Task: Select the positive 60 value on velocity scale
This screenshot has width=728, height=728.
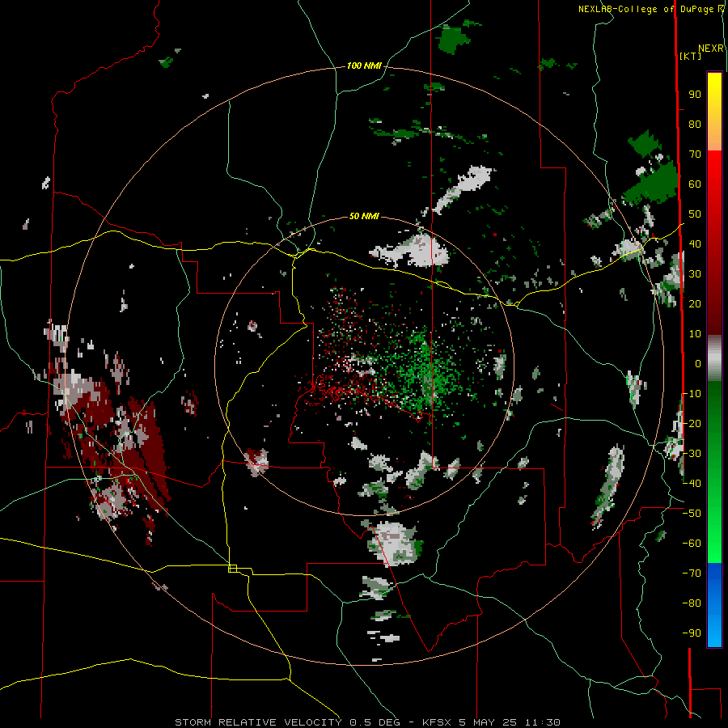Action: tap(695, 184)
